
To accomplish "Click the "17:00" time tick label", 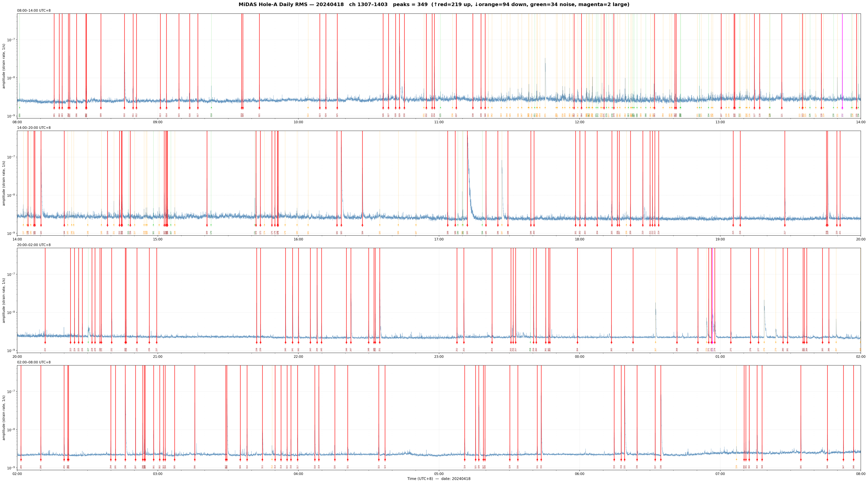I will tap(439, 239).
